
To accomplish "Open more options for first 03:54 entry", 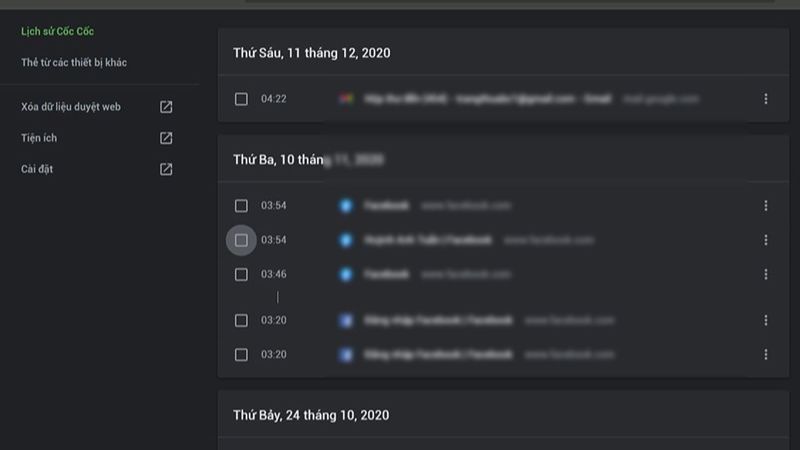I will (x=766, y=206).
